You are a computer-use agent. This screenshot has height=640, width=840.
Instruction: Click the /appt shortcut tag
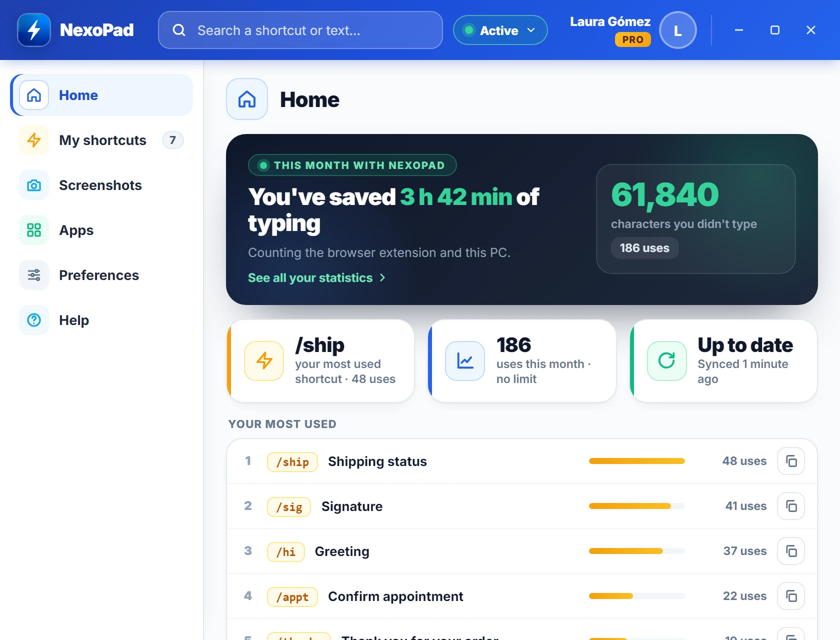point(292,597)
